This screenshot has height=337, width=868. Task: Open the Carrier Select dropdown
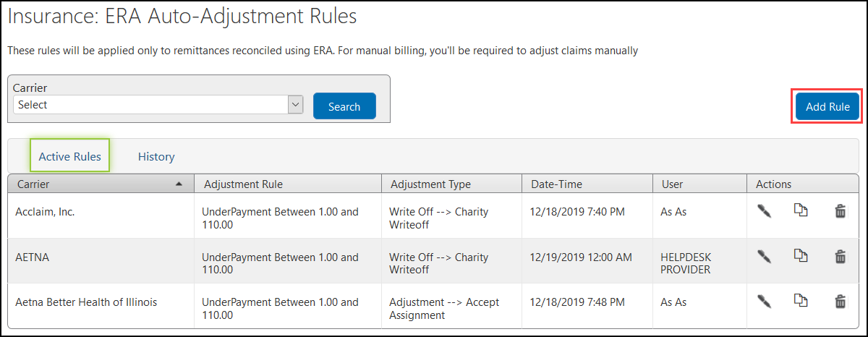[158, 105]
